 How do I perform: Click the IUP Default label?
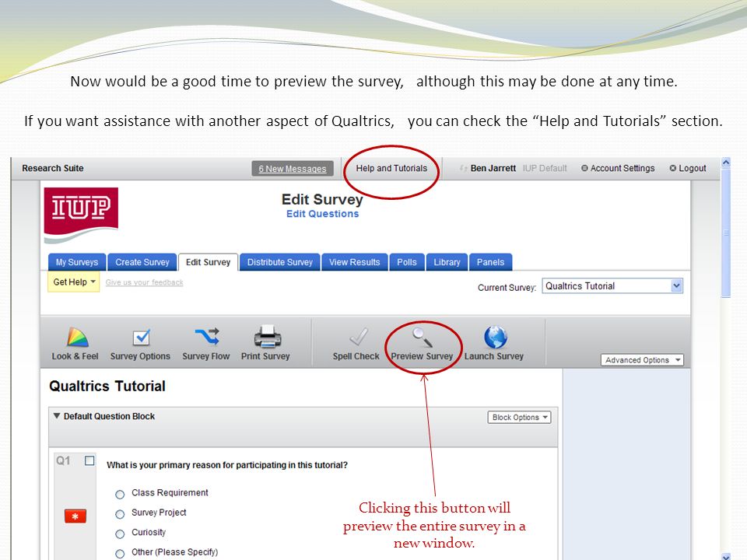click(545, 168)
